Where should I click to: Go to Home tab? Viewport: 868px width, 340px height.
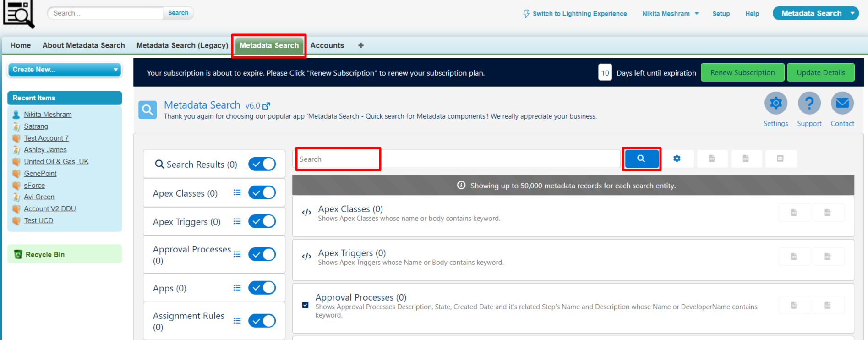[x=21, y=45]
